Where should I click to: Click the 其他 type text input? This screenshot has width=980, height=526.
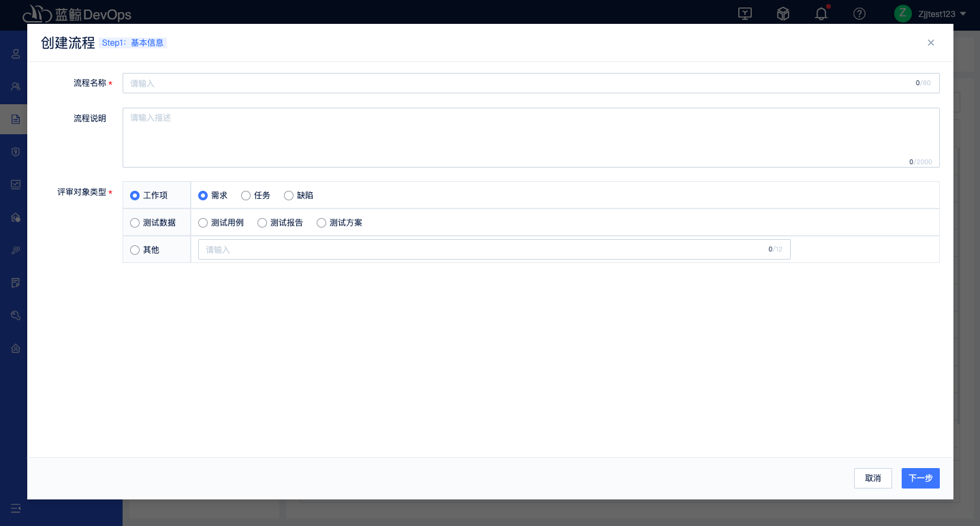(x=494, y=249)
